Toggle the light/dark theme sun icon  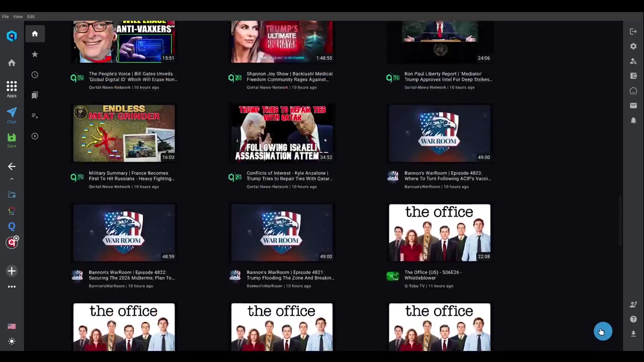pos(12,341)
